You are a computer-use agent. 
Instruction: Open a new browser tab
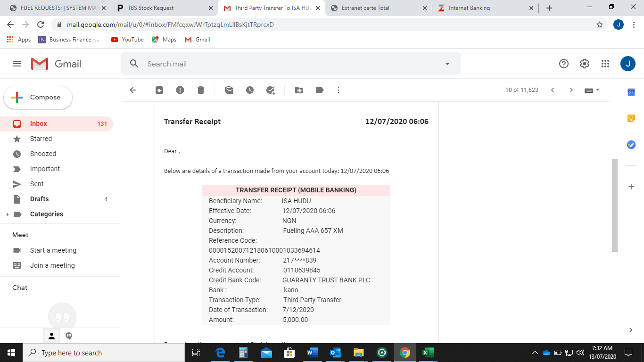tap(549, 8)
